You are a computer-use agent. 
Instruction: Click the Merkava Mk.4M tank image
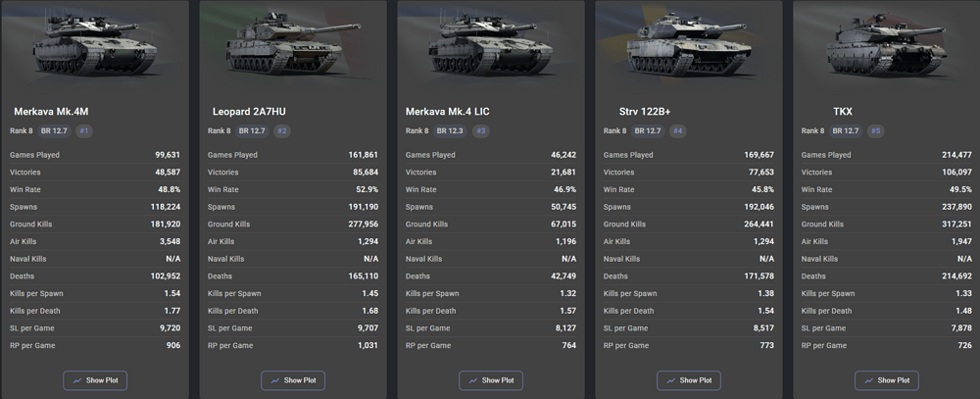[94, 44]
